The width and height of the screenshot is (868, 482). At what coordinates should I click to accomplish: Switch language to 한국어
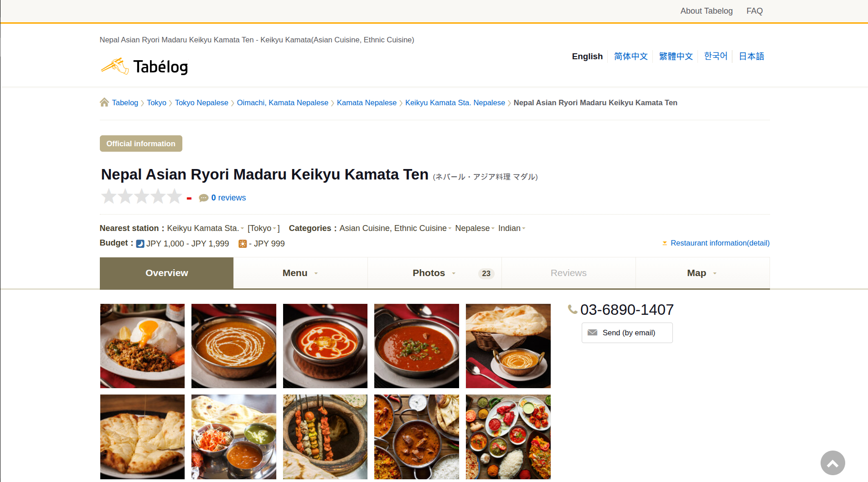click(716, 56)
